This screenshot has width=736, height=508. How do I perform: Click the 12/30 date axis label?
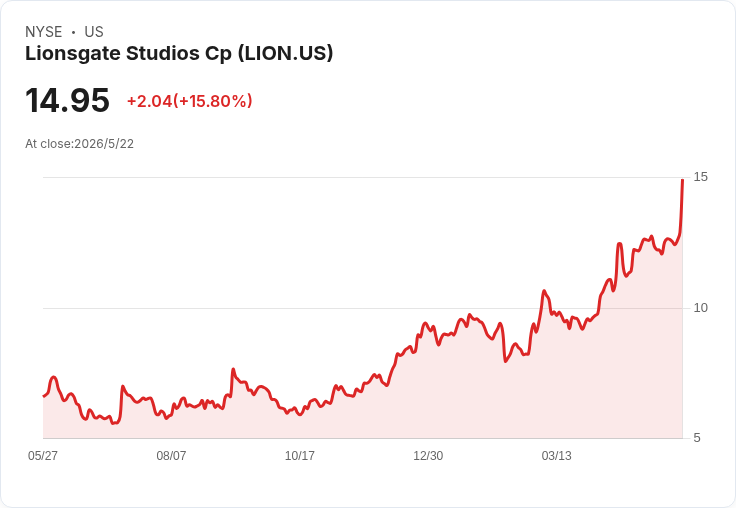(428, 455)
